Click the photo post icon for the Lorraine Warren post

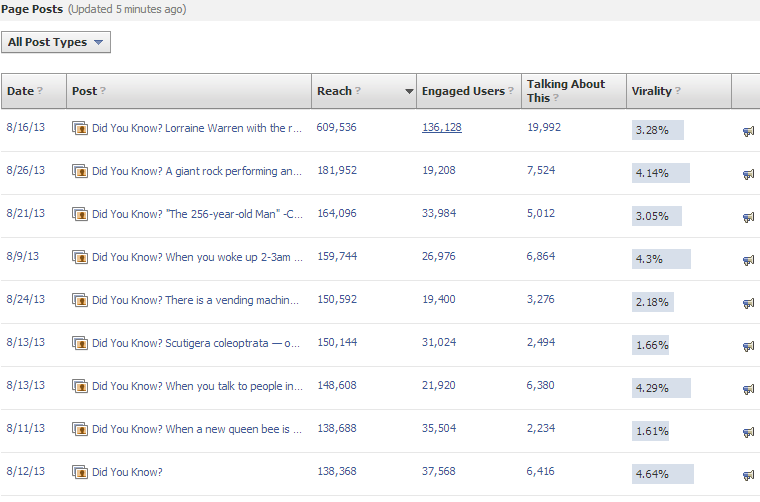pyautogui.click(x=79, y=128)
